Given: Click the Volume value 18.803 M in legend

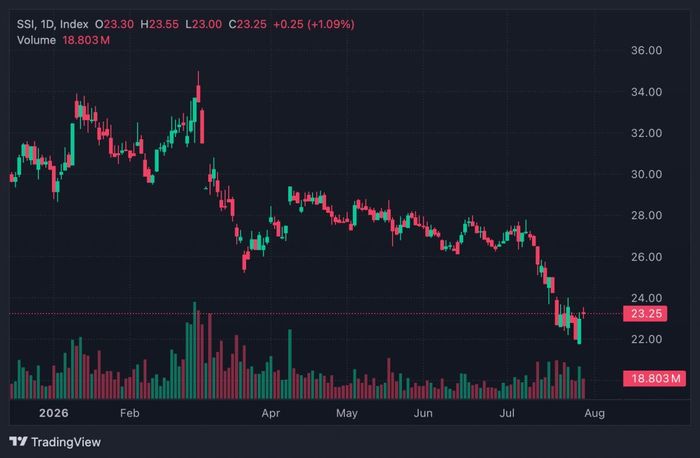Looking at the screenshot, I should coord(86,40).
